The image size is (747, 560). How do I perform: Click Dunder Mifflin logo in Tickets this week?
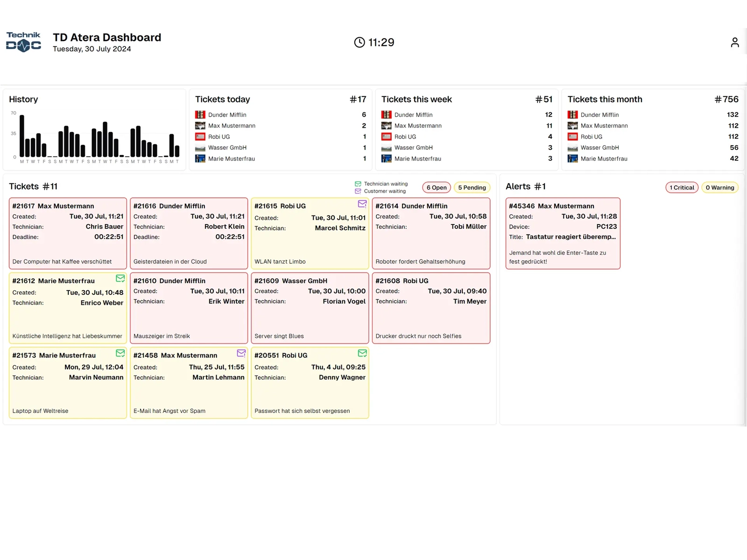(x=386, y=115)
